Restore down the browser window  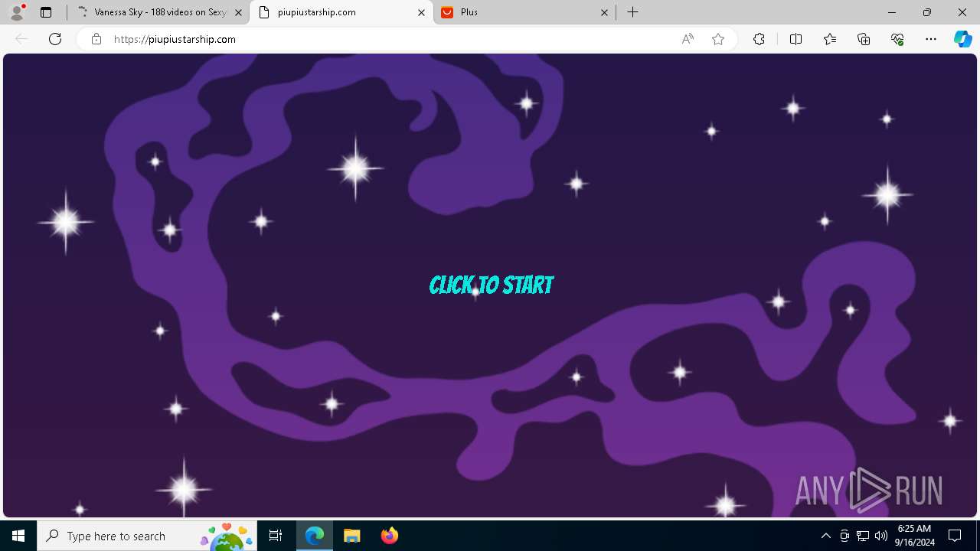coord(927,12)
